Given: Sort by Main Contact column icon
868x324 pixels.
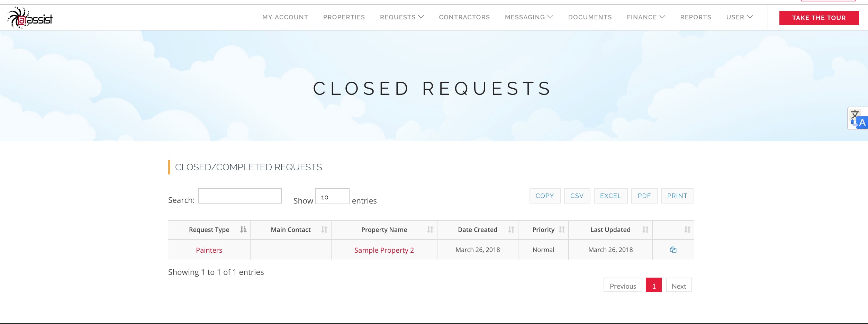Looking at the screenshot, I should (324, 229).
